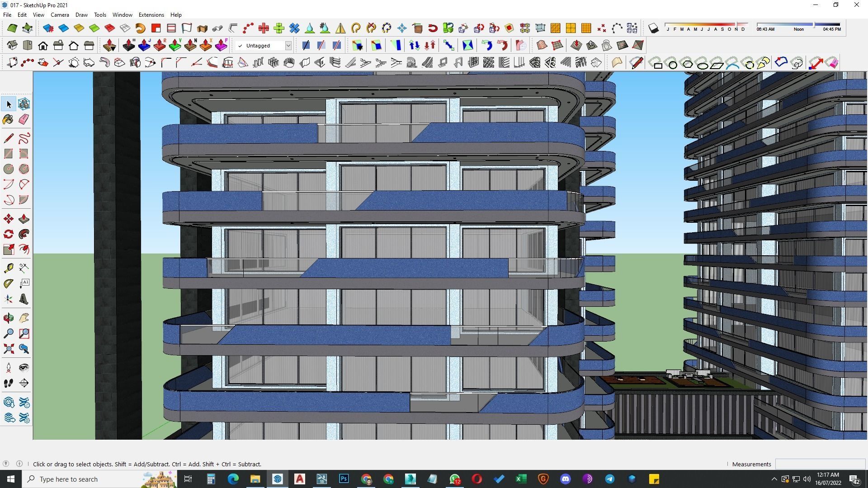Viewport: 868px width, 488px height.
Task: Activate the Offset tool
Action: pos(24,249)
